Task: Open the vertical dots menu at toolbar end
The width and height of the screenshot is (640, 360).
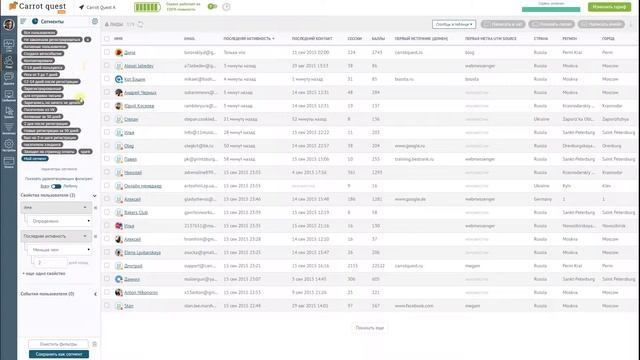Action: tap(631, 24)
